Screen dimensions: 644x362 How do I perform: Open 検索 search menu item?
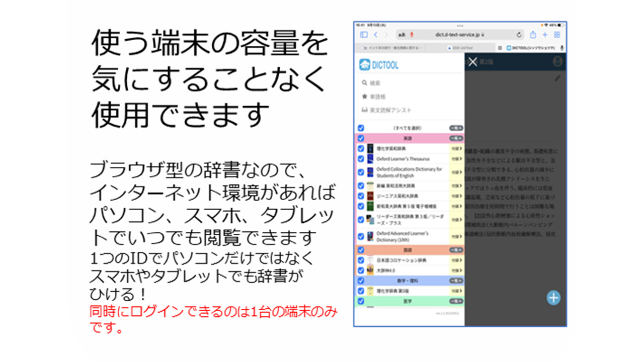click(x=371, y=83)
